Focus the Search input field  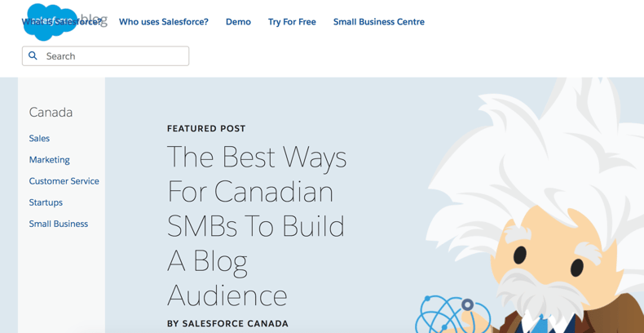point(114,56)
